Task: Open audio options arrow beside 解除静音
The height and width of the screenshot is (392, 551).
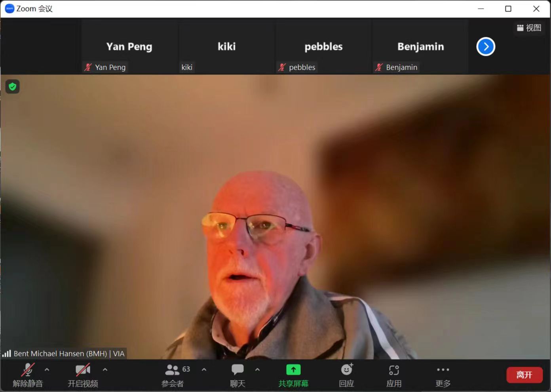Action: (47, 369)
